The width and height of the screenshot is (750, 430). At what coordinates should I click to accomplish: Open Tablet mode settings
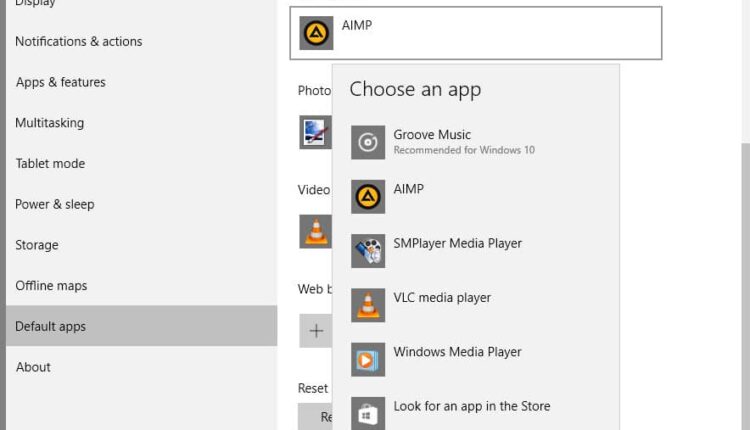(50, 164)
